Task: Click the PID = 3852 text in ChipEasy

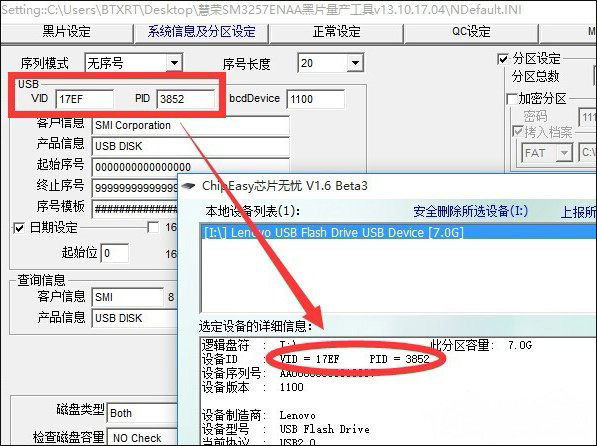Action: [399, 359]
